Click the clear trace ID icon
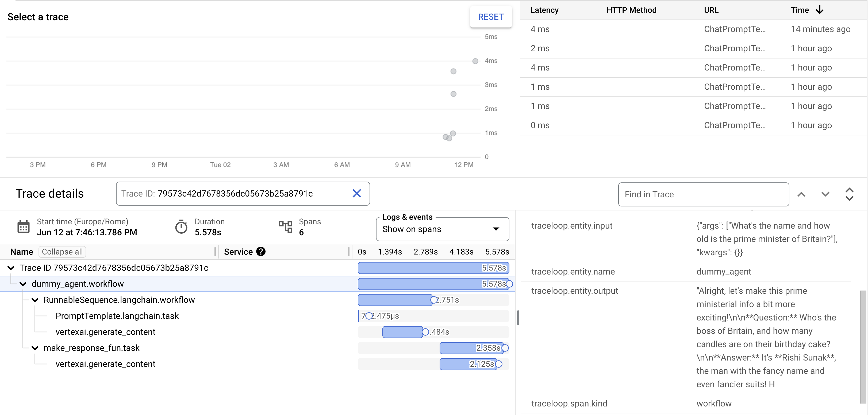868x415 pixels. (356, 193)
